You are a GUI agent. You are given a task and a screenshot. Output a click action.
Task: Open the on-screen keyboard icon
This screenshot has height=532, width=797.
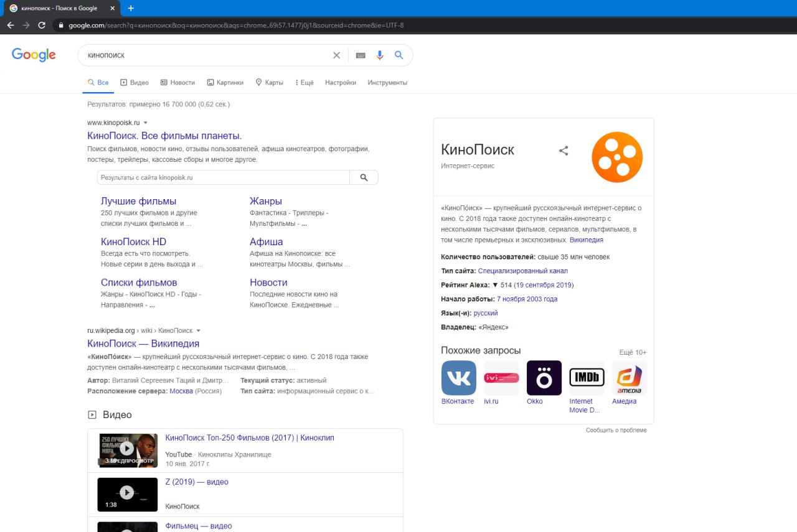pyautogui.click(x=361, y=55)
